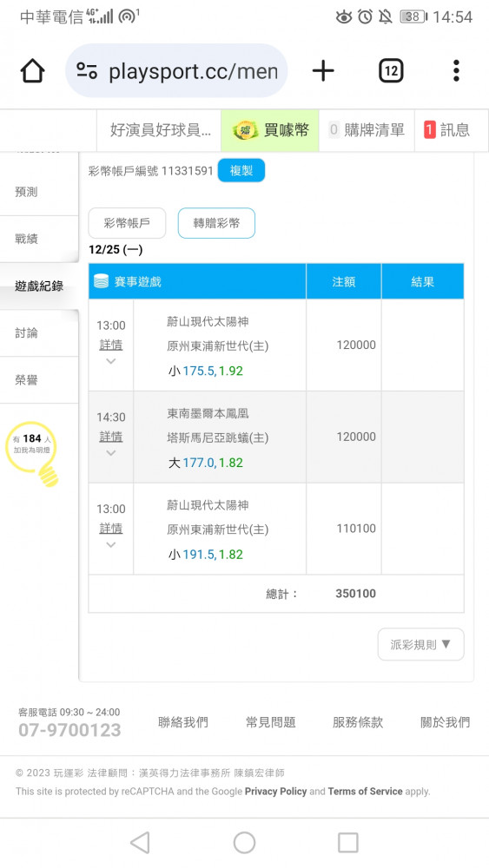Image resolution: width=489 pixels, height=868 pixels.
Task: Tap the team name 東南墨爾本鳳凰
Action: tap(208, 413)
